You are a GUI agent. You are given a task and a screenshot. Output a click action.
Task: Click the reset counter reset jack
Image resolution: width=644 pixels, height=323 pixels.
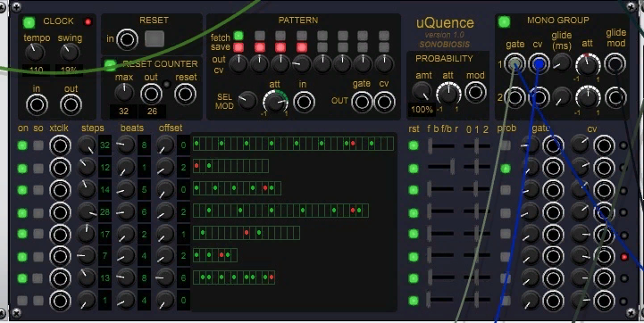(185, 94)
